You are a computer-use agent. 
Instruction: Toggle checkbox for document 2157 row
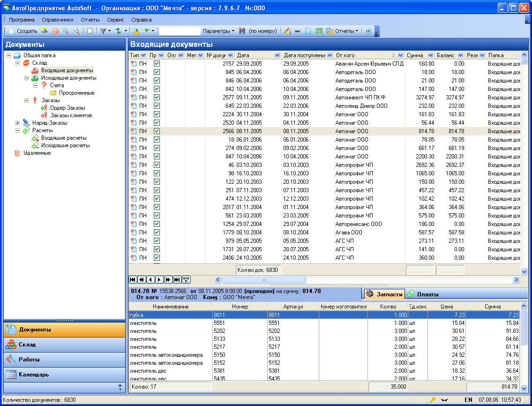157,64
